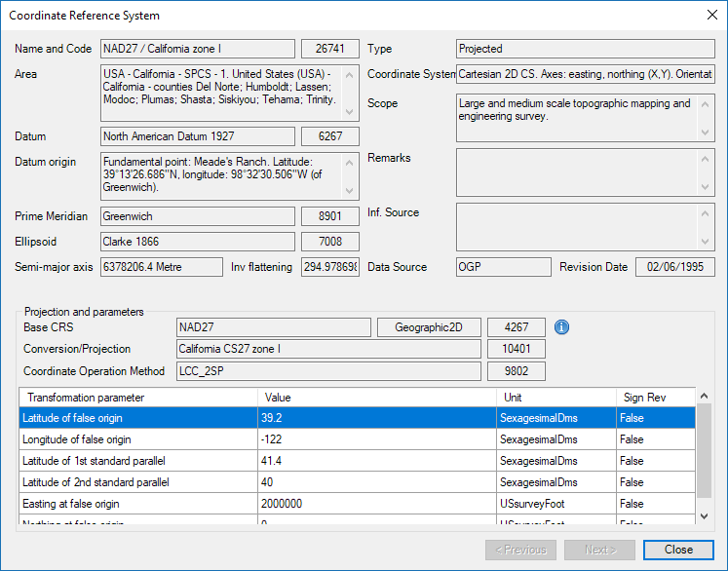Click the Sign Rev column header
The image size is (728, 571).
pyautogui.click(x=654, y=398)
